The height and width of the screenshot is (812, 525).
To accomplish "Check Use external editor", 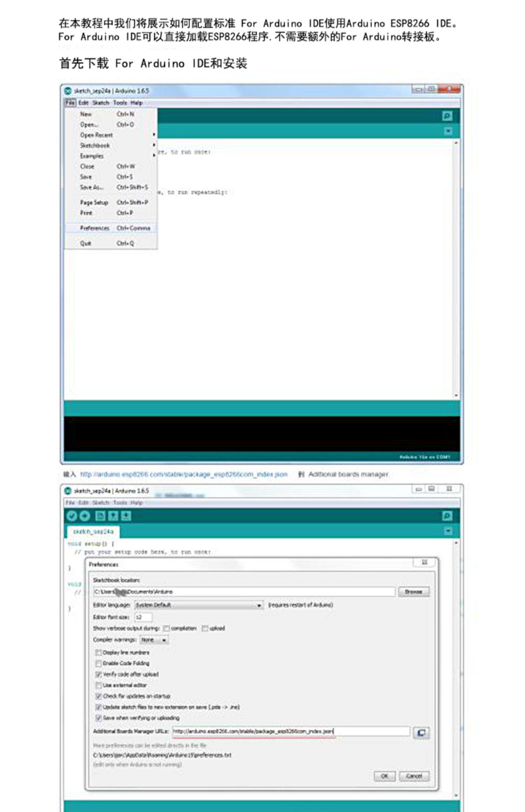I will 99,685.
